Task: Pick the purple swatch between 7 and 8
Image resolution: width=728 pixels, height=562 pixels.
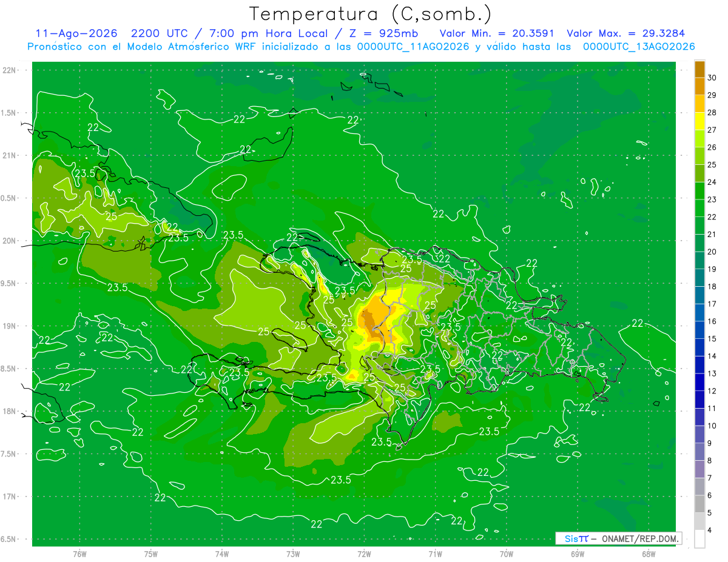Action: coord(699,469)
